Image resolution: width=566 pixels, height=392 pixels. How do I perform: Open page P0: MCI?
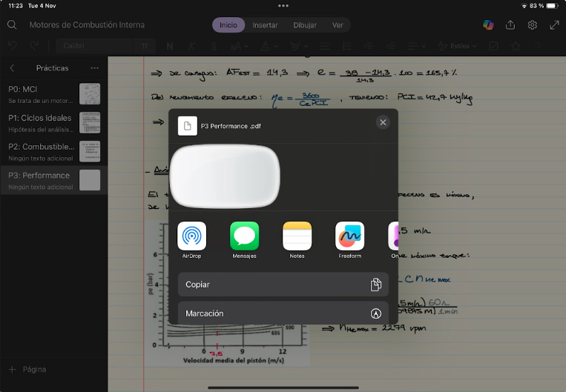pyautogui.click(x=54, y=94)
